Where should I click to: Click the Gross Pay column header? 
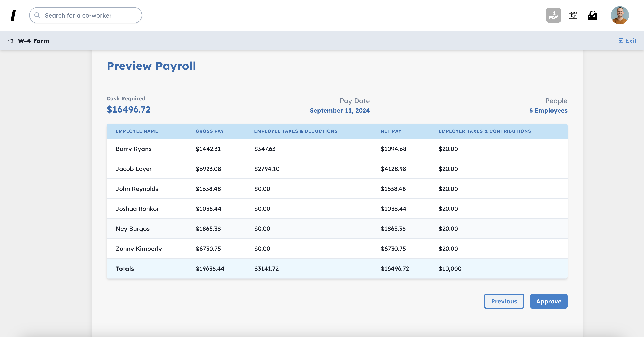click(210, 131)
